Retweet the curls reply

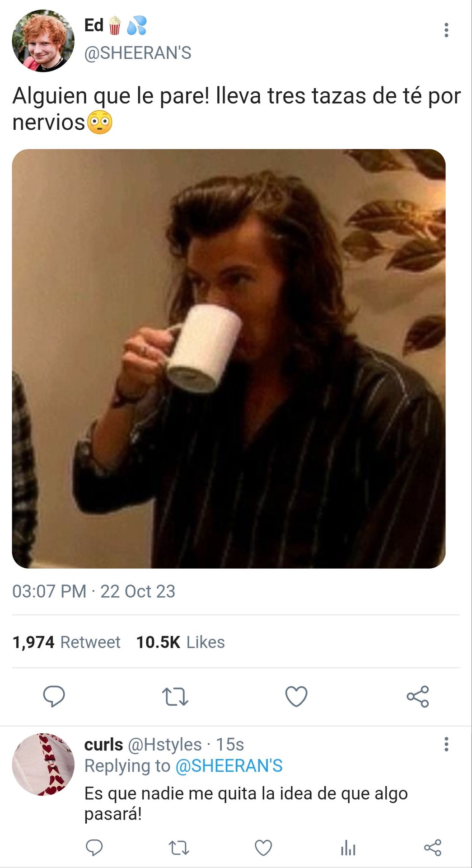(179, 848)
